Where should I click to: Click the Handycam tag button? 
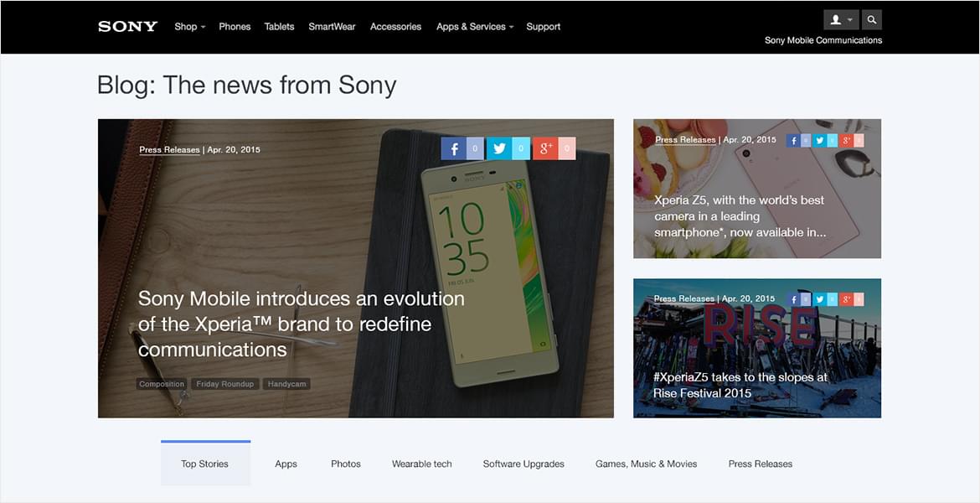pos(286,384)
